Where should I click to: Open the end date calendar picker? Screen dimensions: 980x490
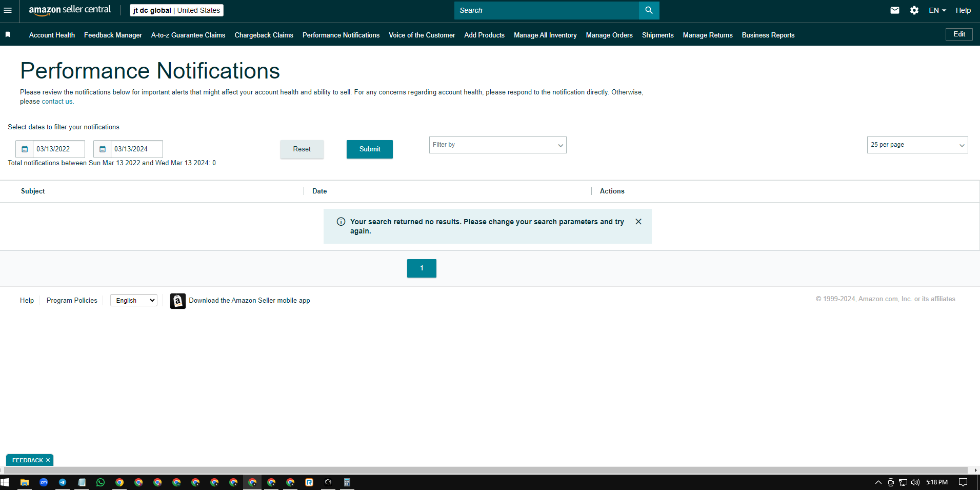tap(102, 149)
